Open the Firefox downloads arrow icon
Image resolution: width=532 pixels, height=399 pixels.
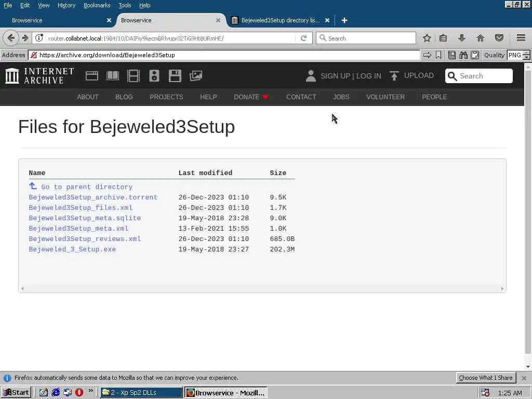coord(462,38)
